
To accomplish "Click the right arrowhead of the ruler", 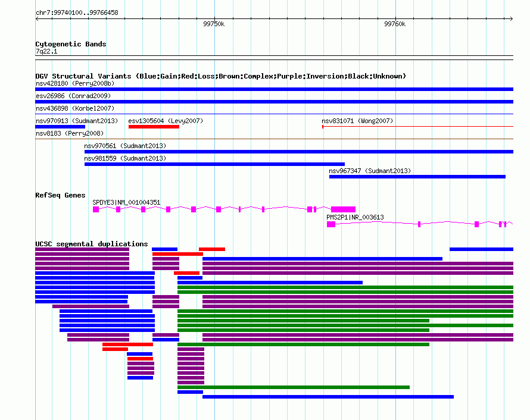I will point(512,18).
